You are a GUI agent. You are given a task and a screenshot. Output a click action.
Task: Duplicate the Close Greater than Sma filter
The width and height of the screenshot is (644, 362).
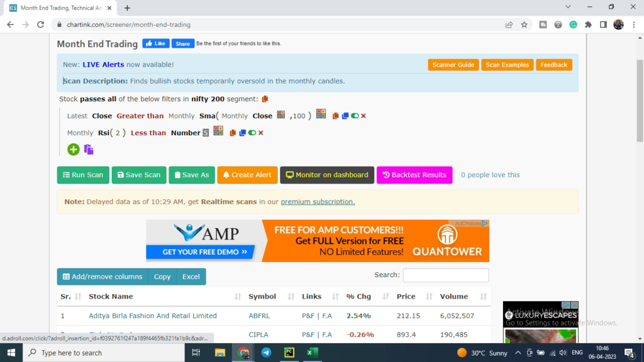point(345,116)
